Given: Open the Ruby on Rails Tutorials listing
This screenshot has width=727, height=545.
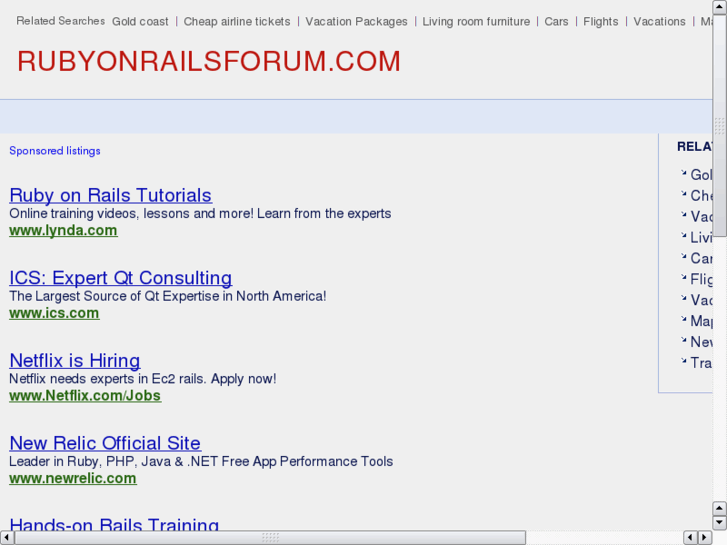Looking at the screenshot, I should click(111, 195).
